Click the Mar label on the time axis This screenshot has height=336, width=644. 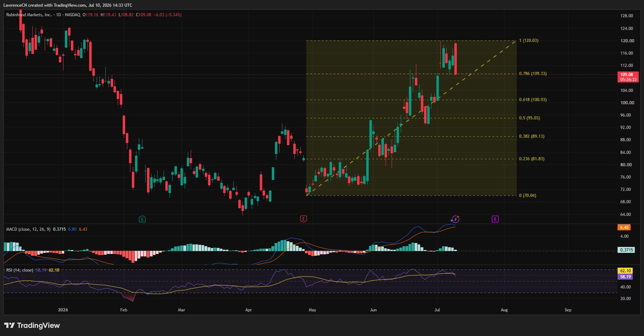coord(182,310)
